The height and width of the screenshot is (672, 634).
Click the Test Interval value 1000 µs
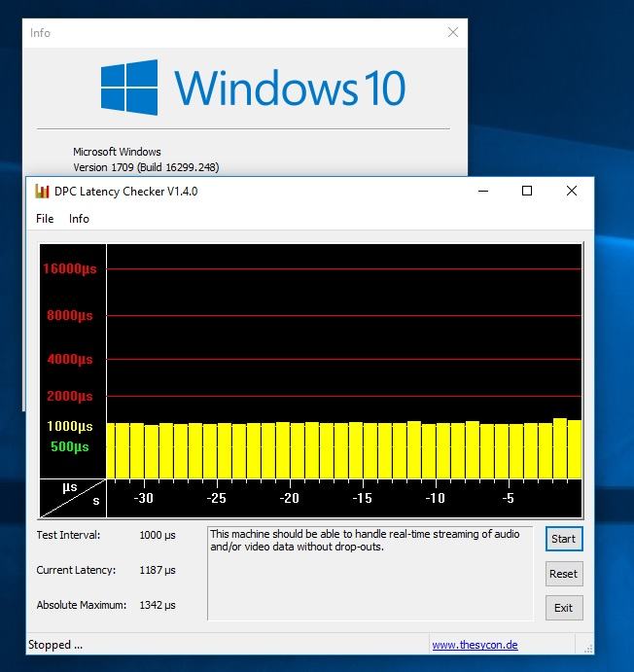pos(158,535)
